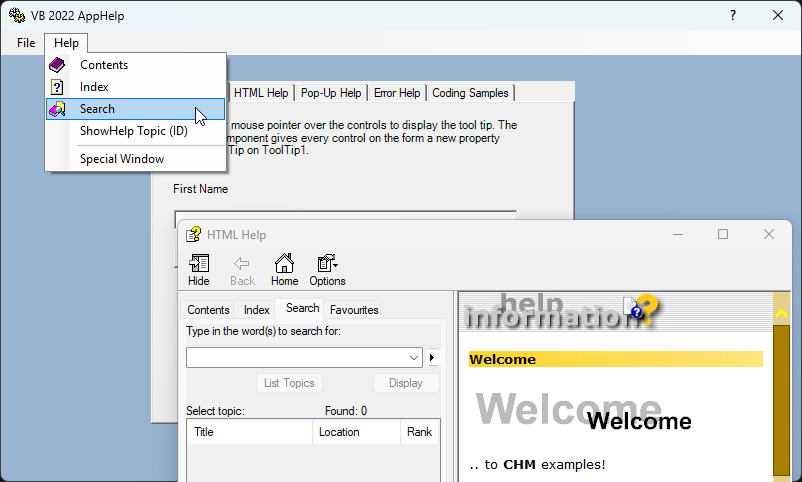
Task: Click 'Type in the word(s) to search for:' label
Action: click(263, 331)
